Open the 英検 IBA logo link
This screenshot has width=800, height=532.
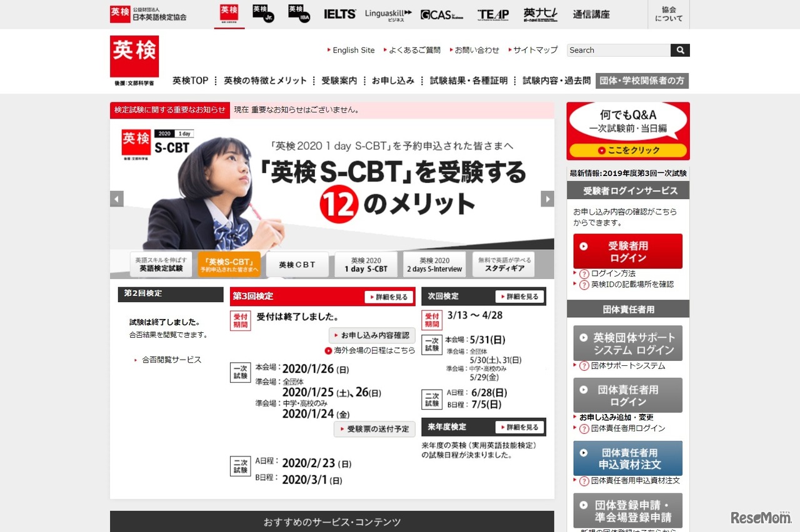coord(299,13)
